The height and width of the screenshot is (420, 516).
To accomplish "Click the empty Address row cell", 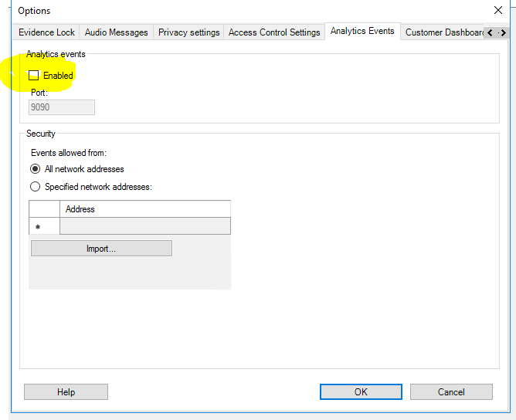I will (145, 226).
